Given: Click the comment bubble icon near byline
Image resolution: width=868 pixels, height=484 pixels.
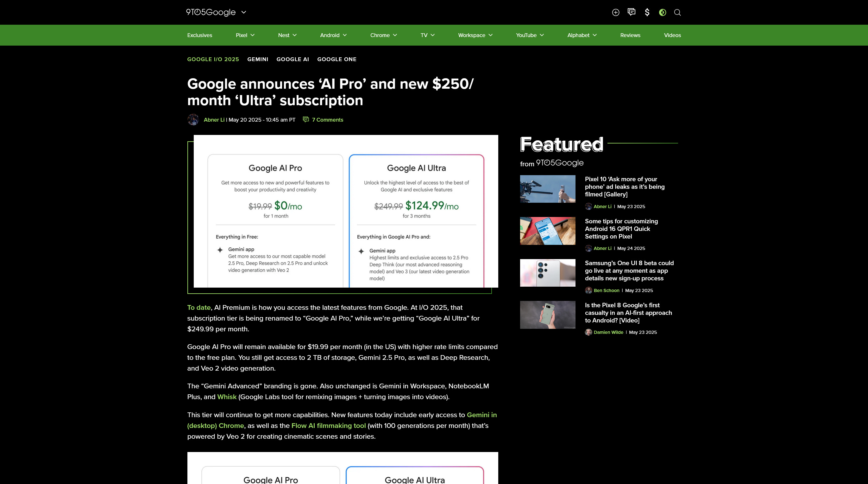Looking at the screenshot, I should coord(306,119).
